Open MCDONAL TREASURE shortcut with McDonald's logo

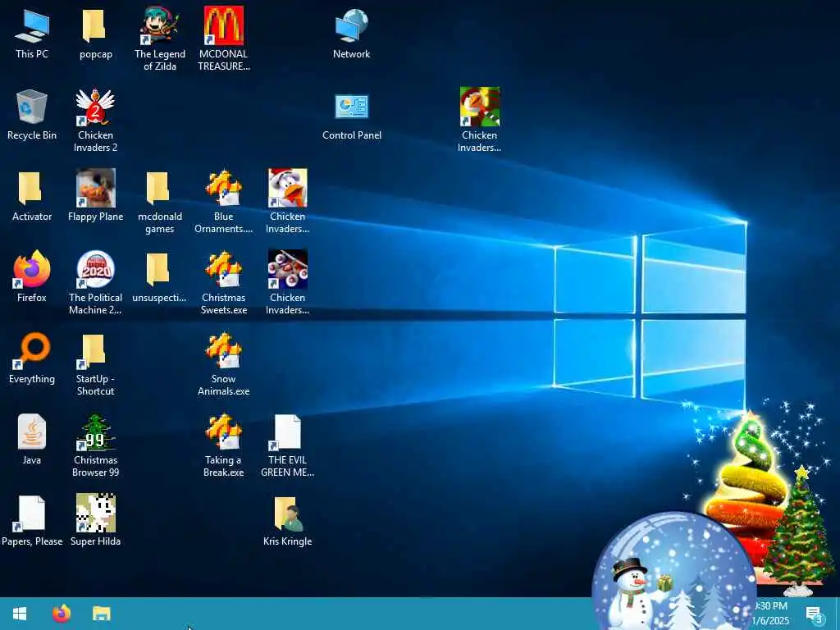coord(223,39)
